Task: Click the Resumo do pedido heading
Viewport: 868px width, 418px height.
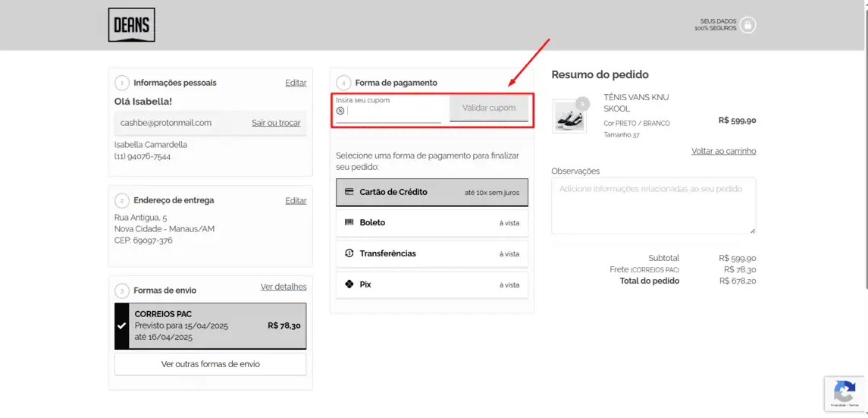Action: pos(600,75)
